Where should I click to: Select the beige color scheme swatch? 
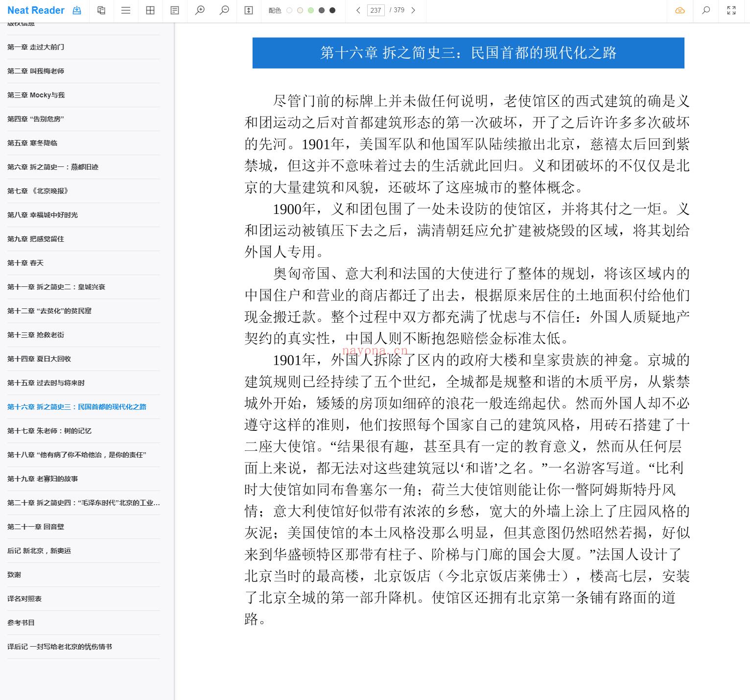coord(300,10)
